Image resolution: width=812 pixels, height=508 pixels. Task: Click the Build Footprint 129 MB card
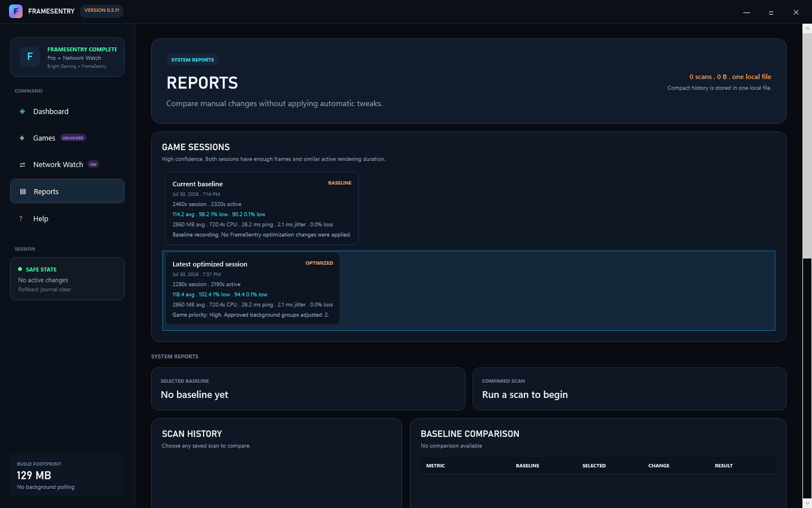click(x=67, y=475)
